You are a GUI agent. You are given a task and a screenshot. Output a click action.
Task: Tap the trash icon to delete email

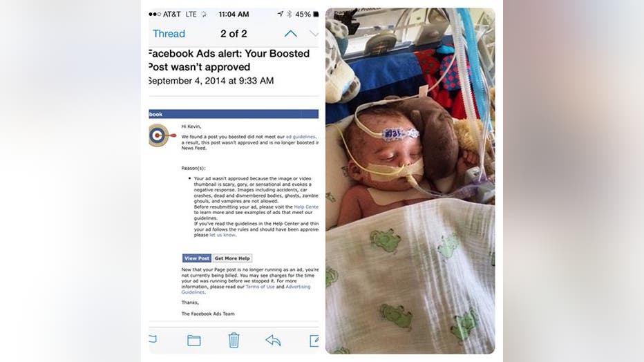(x=234, y=341)
